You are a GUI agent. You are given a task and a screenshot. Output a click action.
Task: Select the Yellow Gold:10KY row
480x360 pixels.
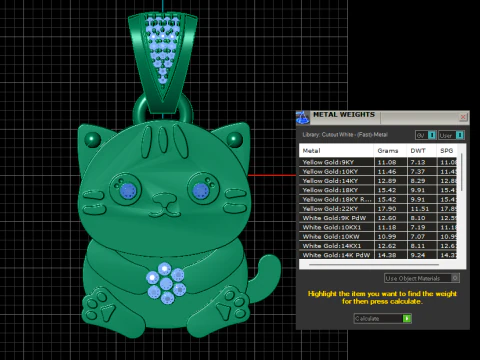coord(378,172)
